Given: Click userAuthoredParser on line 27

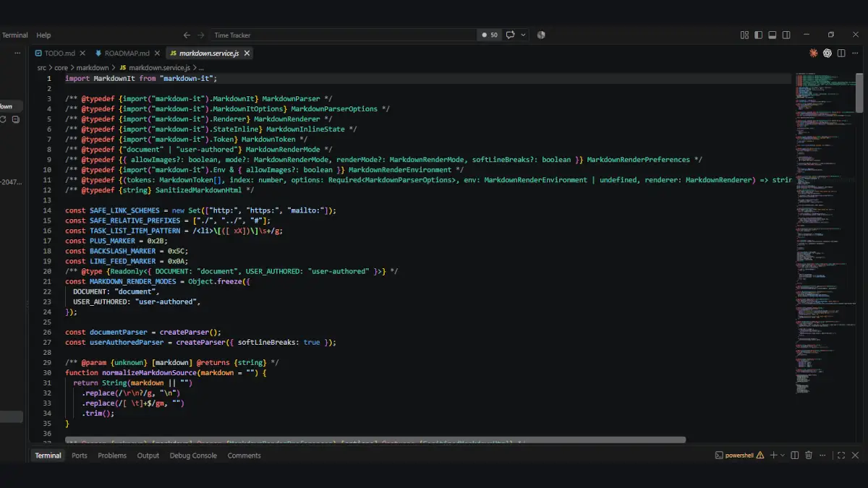Looking at the screenshot, I should (127, 342).
